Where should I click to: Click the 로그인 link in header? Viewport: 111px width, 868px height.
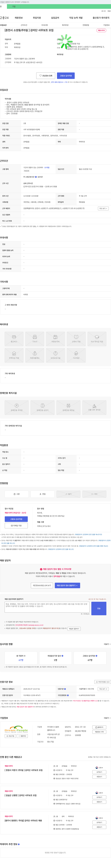pos(104,11)
